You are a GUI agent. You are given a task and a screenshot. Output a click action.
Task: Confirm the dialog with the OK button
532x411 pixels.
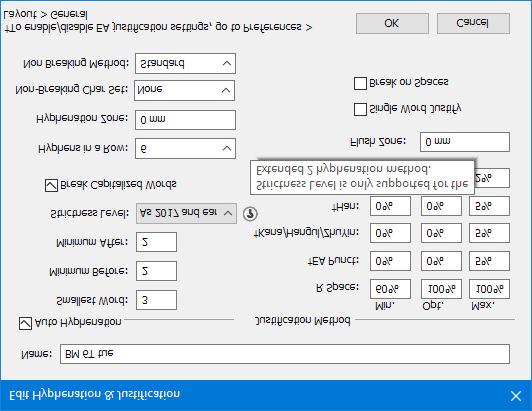click(392, 23)
